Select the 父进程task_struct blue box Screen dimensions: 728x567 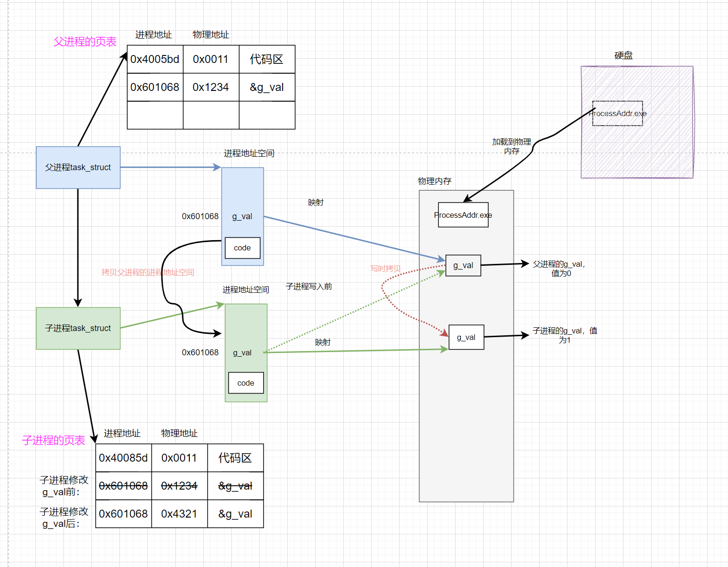click(78, 167)
